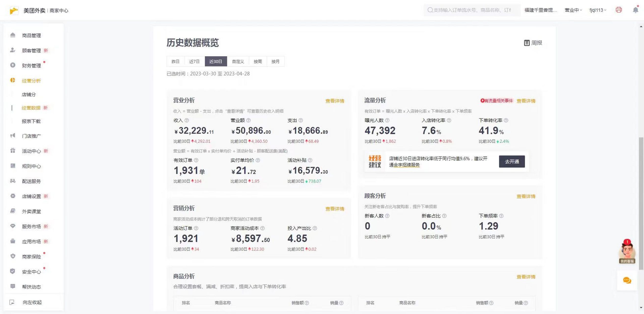The height and width of the screenshot is (314, 644).
Task: Select the 按周 view tab
Action: [x=258, y=61]
